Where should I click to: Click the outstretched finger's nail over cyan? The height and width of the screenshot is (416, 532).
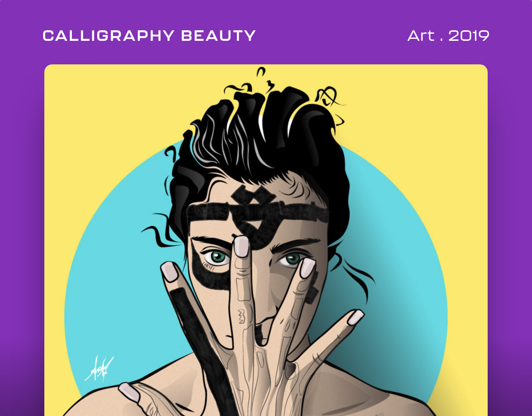356,317
